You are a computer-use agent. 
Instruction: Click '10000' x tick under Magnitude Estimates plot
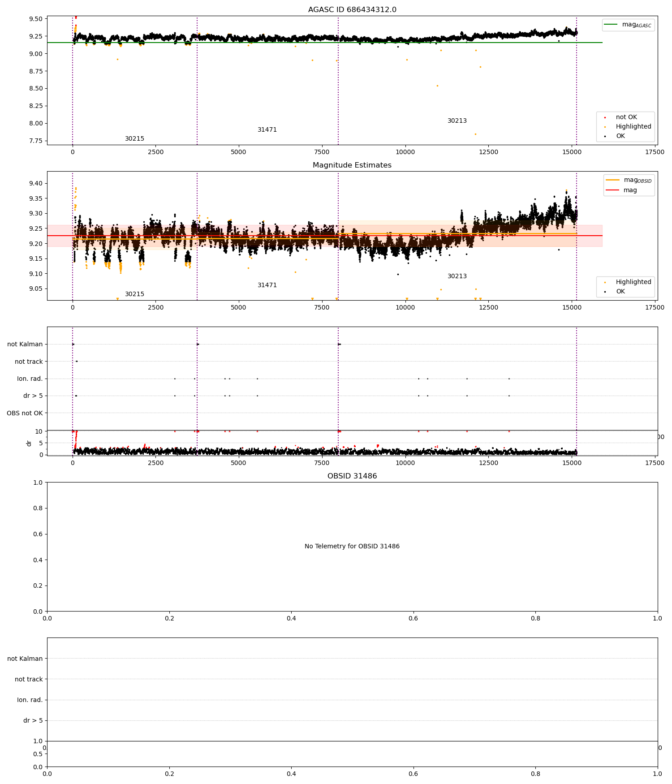[405, 307]
